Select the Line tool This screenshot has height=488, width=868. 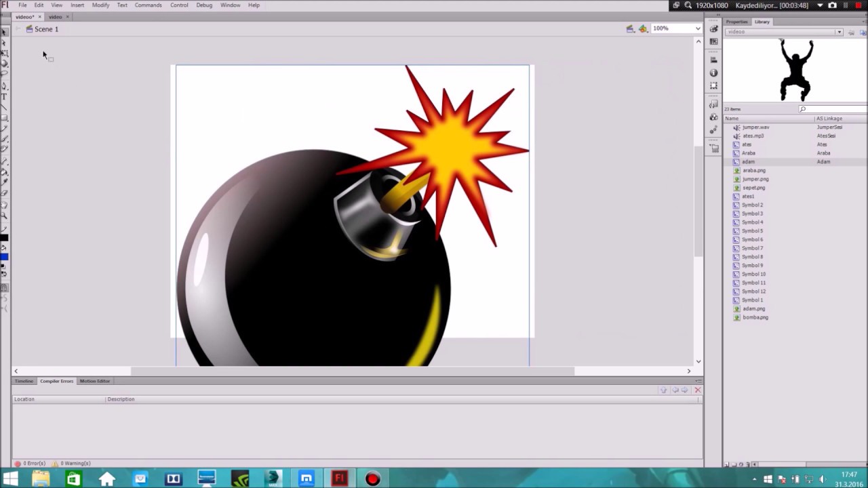[4, 107]
